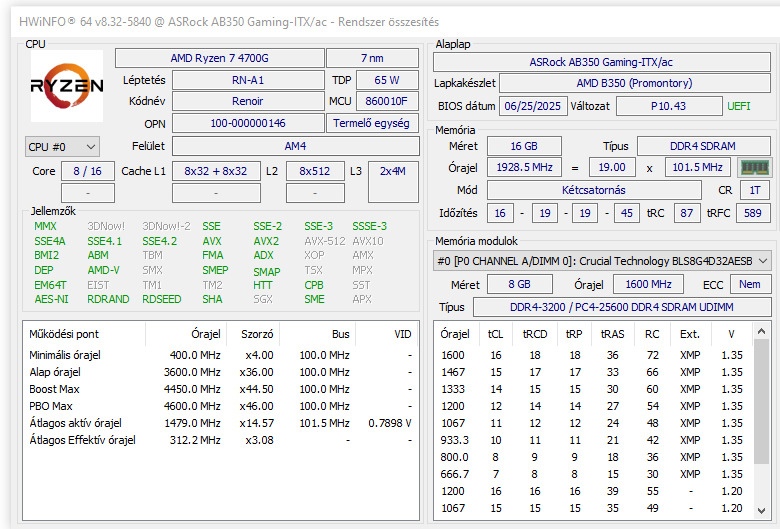Image resolution: width=780 pixels, height=529 pixels.
Task: Click the memory timings scrollbar thumb
Action: tap(761, 401)
